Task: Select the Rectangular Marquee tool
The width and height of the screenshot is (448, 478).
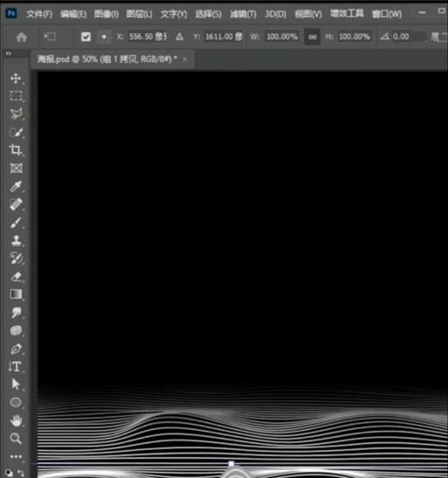Action: tap(16, 96)
